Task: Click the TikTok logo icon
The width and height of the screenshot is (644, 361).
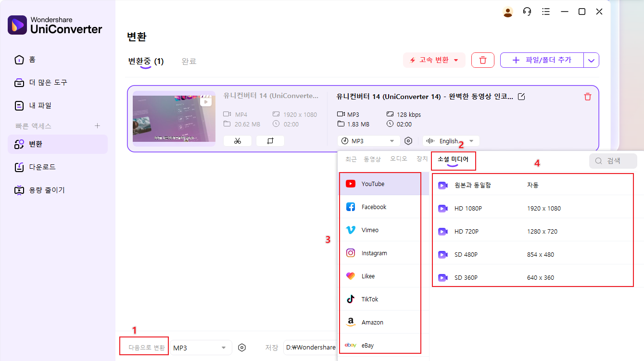Action: tap(351, 299)
